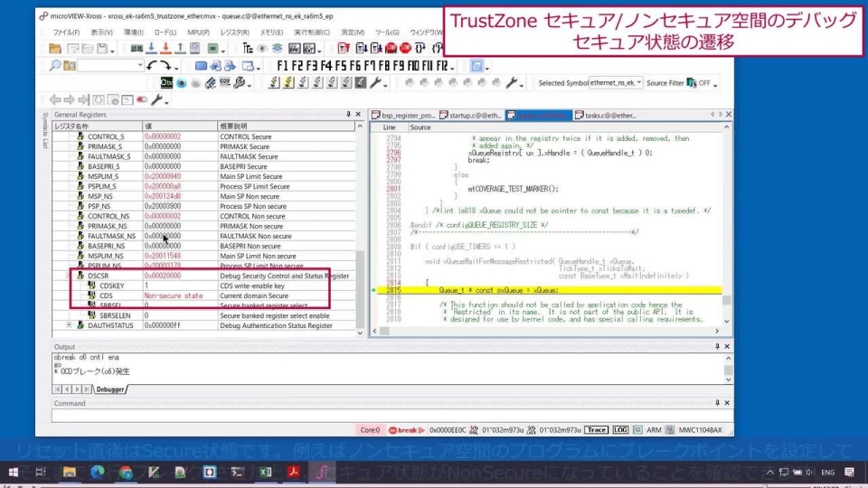
Task: Click the registers panel vertical scrollbar
Action: [360, 230]
